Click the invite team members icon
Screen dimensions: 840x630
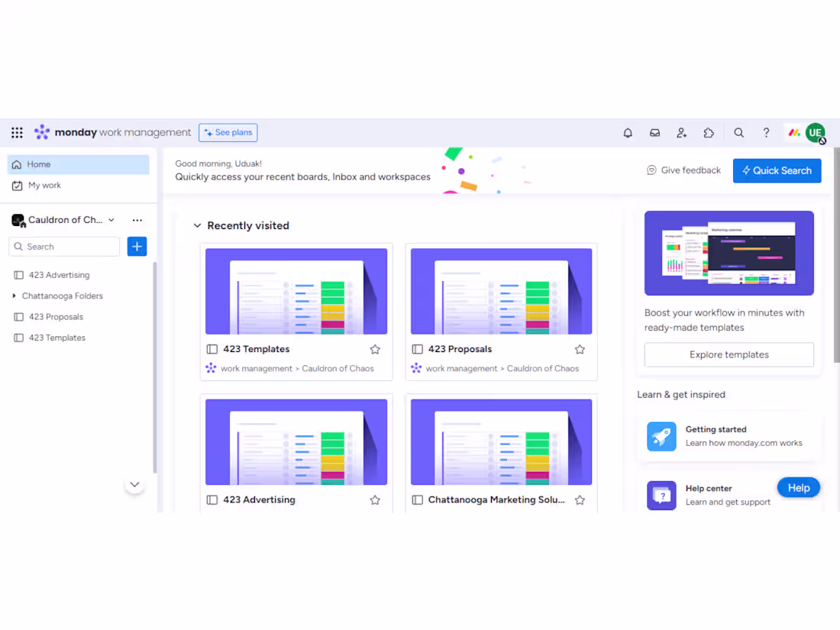682,132
